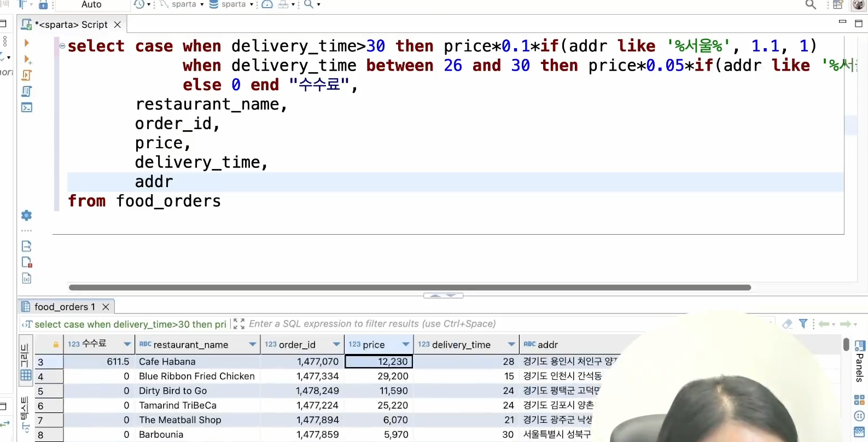Image resolution: width=868 pixels, height=442 pixels.
Task: Run the SQL statement with the execute arrow
Action: pyautogui.click(x=26, y=43)
